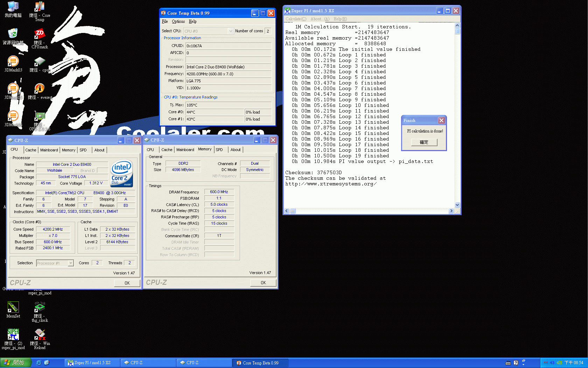This screenshot has width=588, height=368.
Task: Click the Checksum: 3767503D line
Action: point(314,172)
